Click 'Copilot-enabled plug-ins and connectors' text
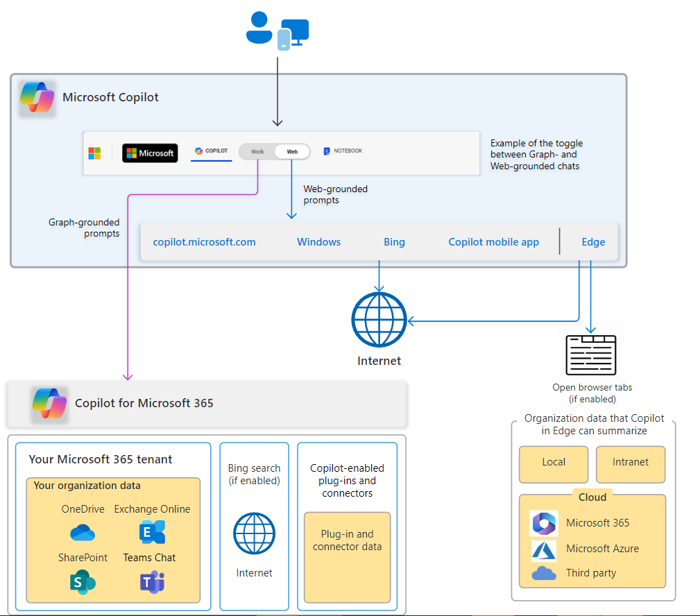The width and height of the screenshot is (700, 616). 348,481
